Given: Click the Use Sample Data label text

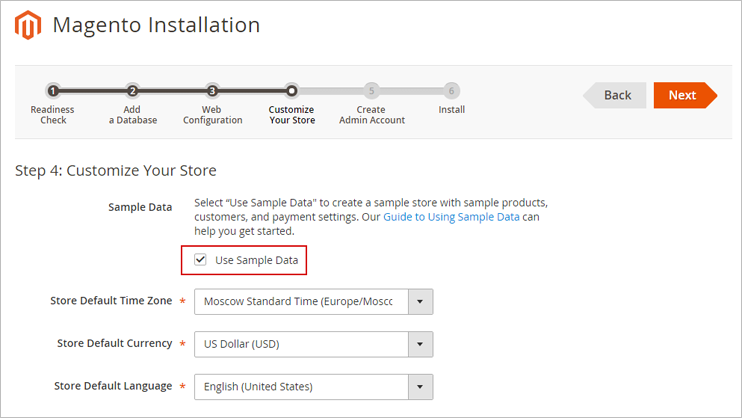Looking at the screenshot, I should coord(256,260).
